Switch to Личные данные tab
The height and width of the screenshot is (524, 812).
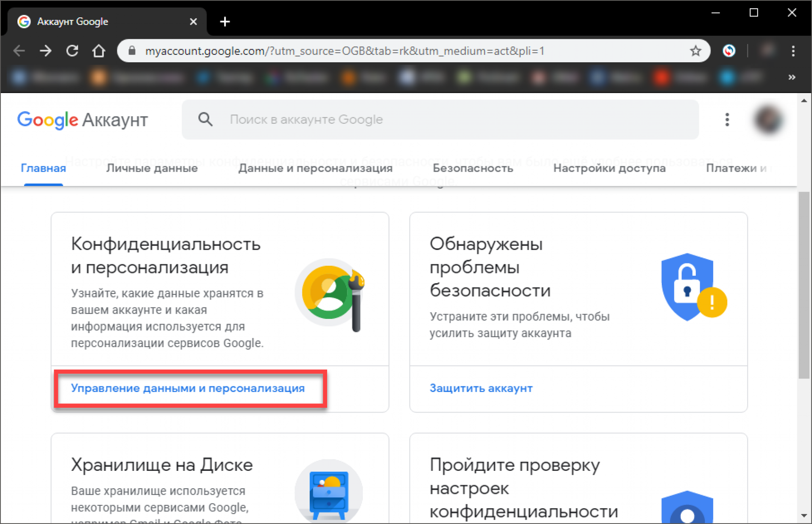tap(152, 168)
